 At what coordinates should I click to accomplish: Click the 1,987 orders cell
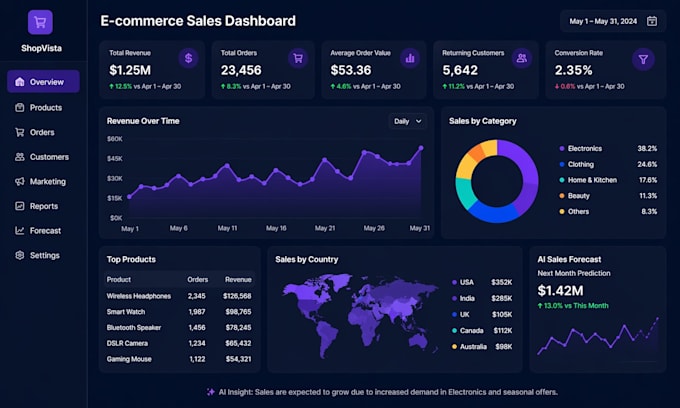pos(197,312)
